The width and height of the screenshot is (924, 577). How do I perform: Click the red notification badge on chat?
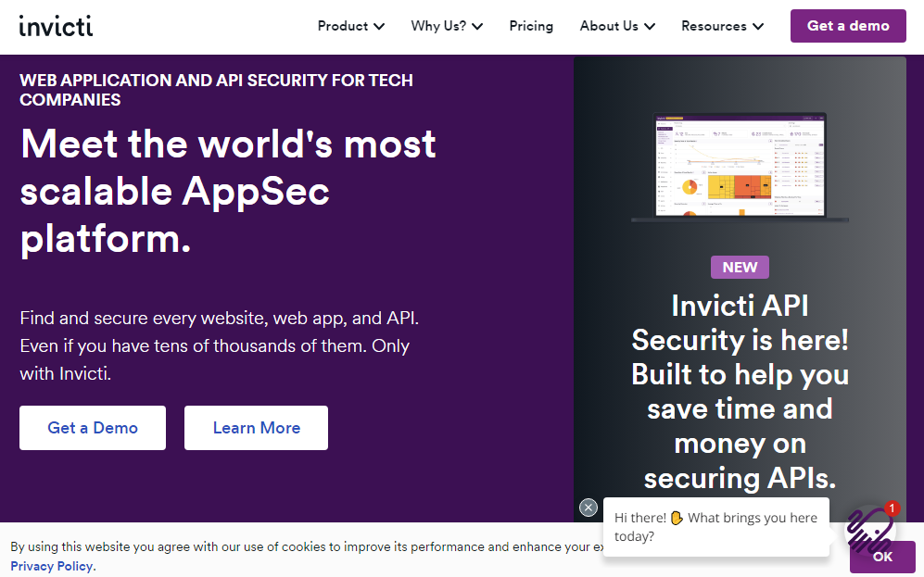coord(892,508)
